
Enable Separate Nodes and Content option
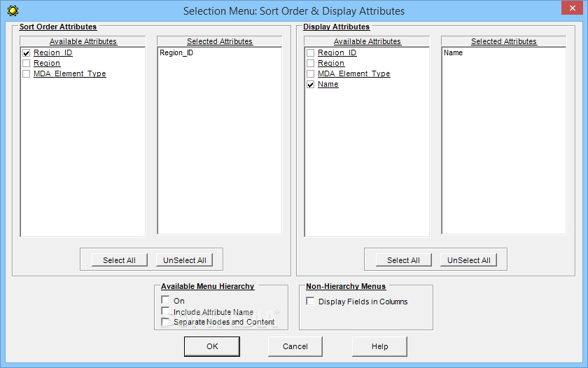click(165, 322)
